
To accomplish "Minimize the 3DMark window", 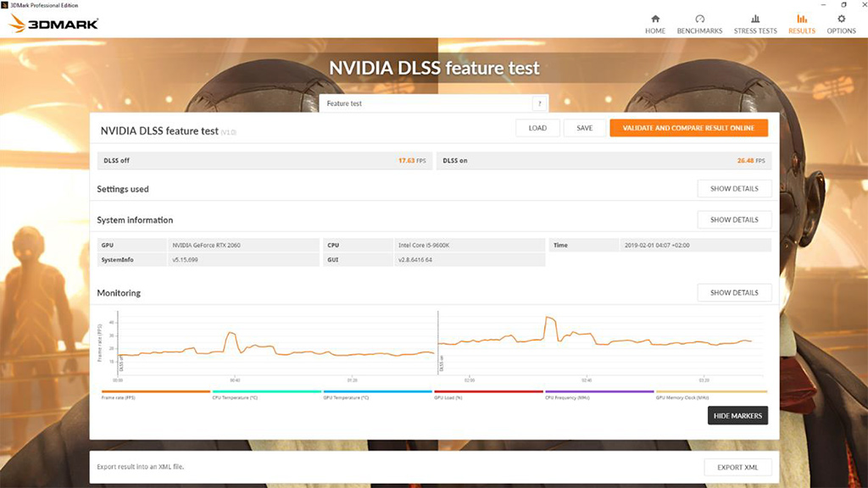I will pos(823,5).
